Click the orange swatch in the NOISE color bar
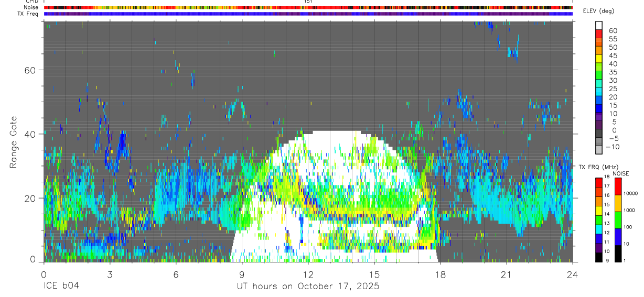This screenshot has width=644, height=297. click(617, 202)
